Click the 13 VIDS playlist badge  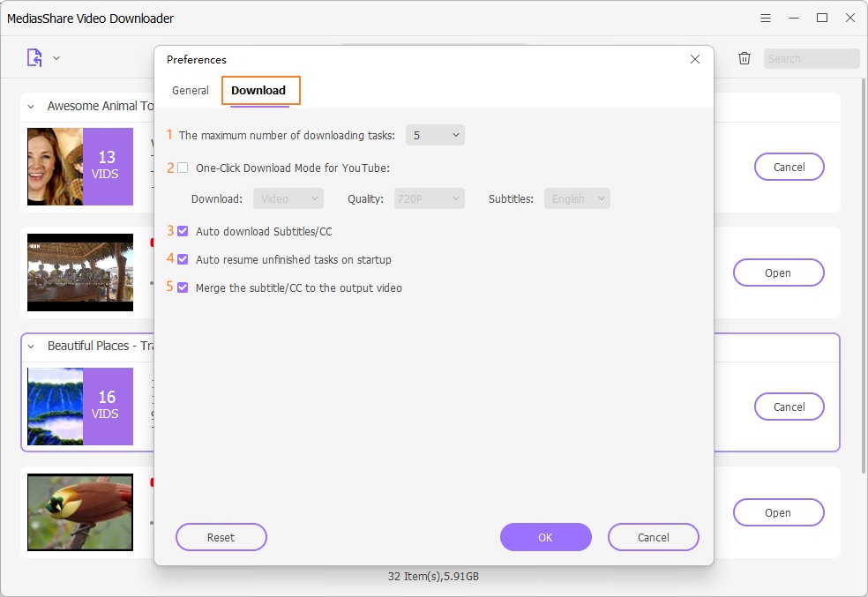(107, 166)
